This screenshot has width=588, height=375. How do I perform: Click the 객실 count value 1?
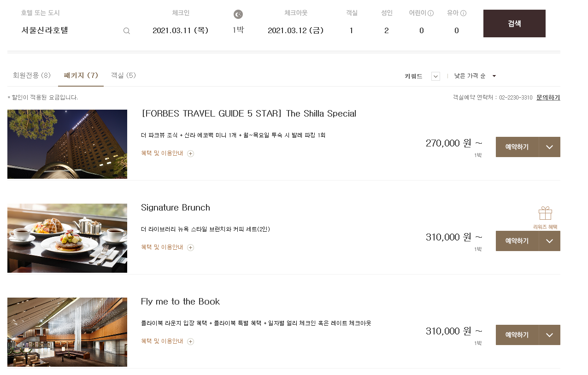(351, 31)
